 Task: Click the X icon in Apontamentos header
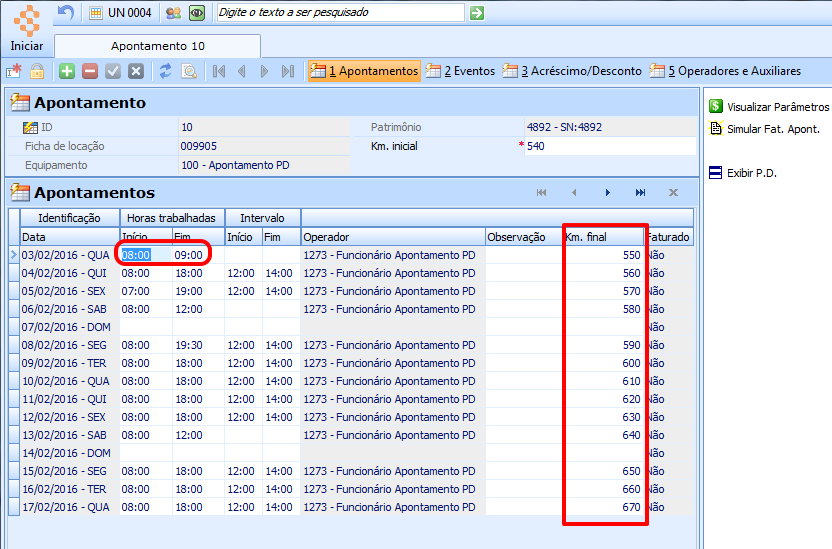(x=673, y=193)
